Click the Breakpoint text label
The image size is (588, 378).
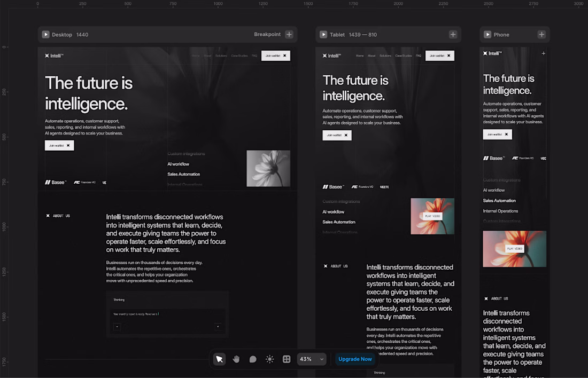pos(267,34)
